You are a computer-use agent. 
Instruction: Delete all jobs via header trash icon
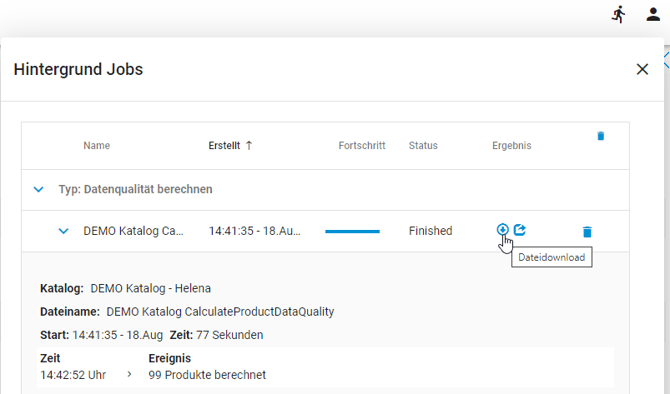point(601,136)
